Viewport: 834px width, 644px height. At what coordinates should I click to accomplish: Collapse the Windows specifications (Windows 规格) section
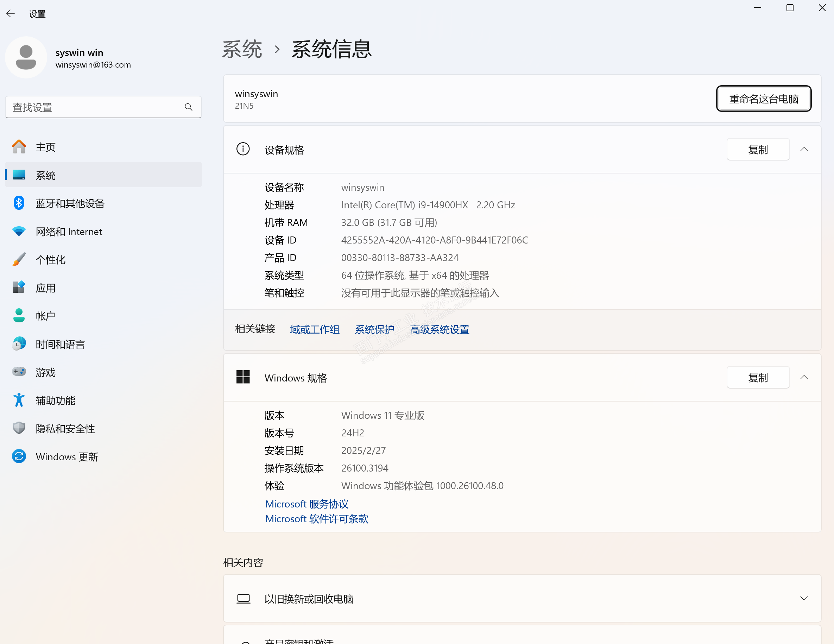(804, 377)
